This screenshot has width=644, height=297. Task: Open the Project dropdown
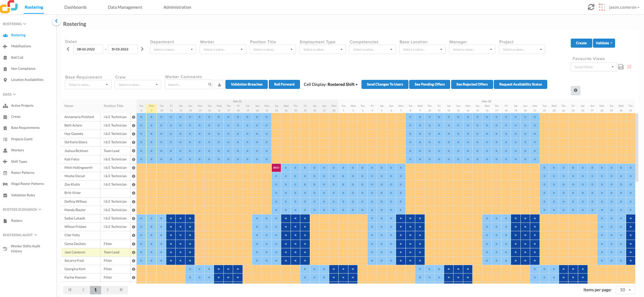click(x=522, y=50)
